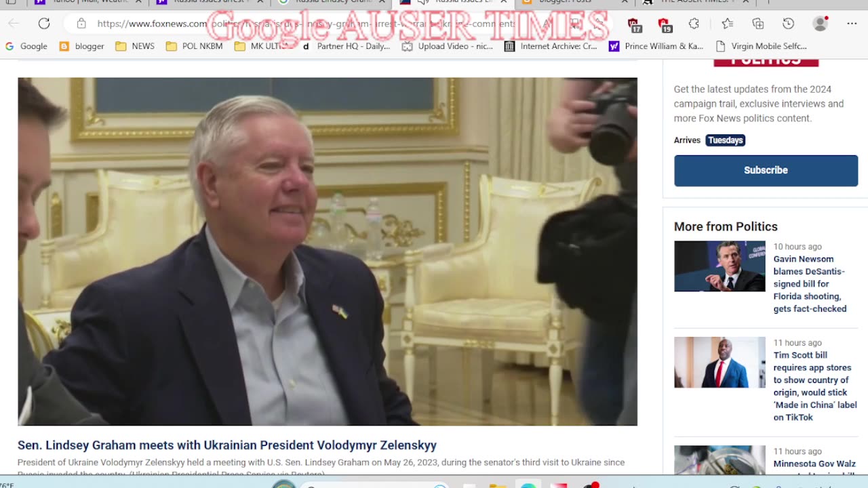The width and height of the screenshot is (868, 488).
Task: Open the Sen. Lindsey Graham meets Zelenskyy caption link
Action: pos(227,445)
